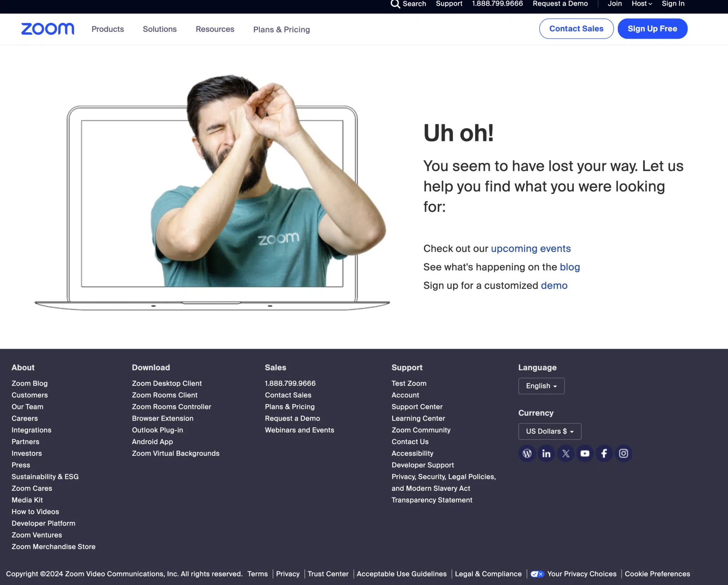
Task: Download Zoom Desktop Client link
Action: [x=167, y=383]
